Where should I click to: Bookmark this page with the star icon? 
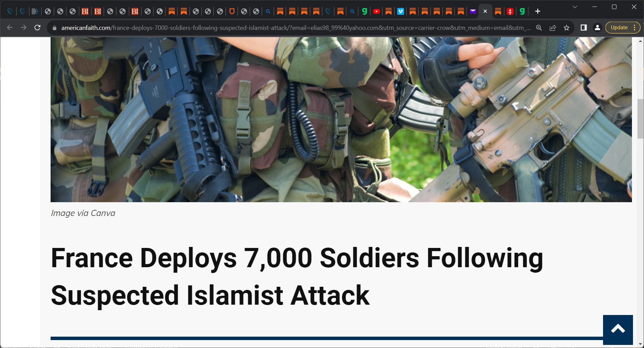coord(567,28)
